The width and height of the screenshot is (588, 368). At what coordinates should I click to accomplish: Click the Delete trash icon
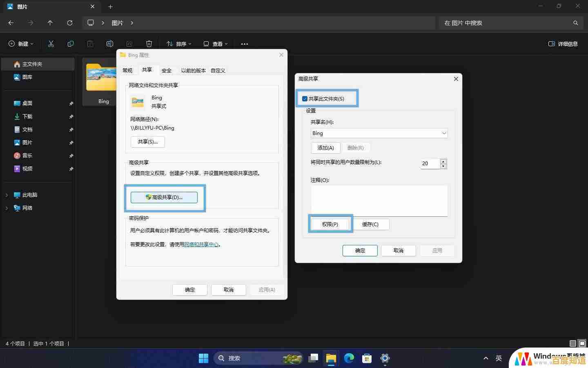click(x=149, y=44)
